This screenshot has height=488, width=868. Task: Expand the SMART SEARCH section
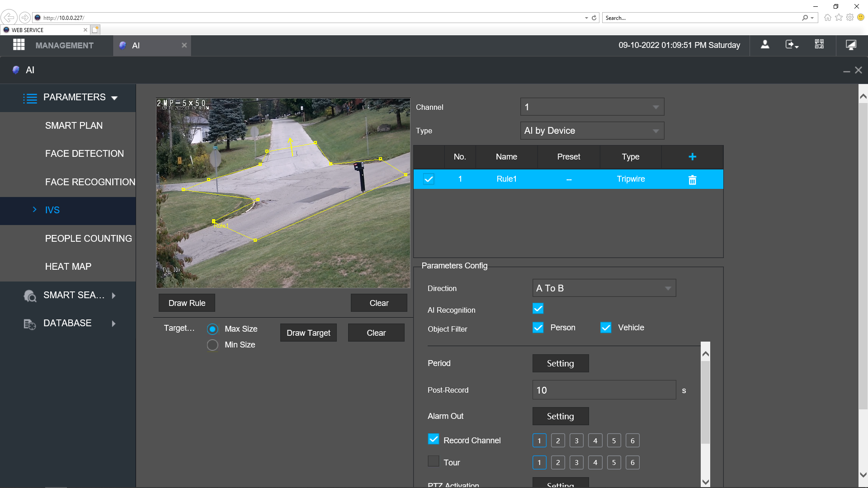113,296
